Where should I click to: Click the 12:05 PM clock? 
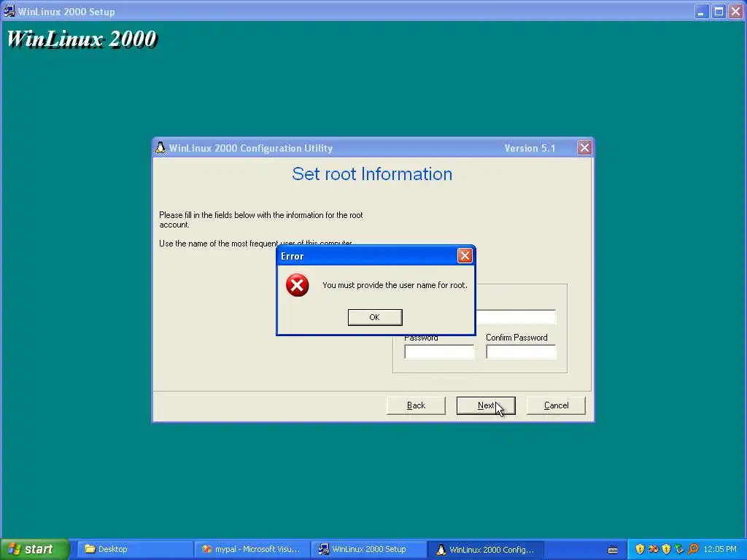[x=720, y=549]
